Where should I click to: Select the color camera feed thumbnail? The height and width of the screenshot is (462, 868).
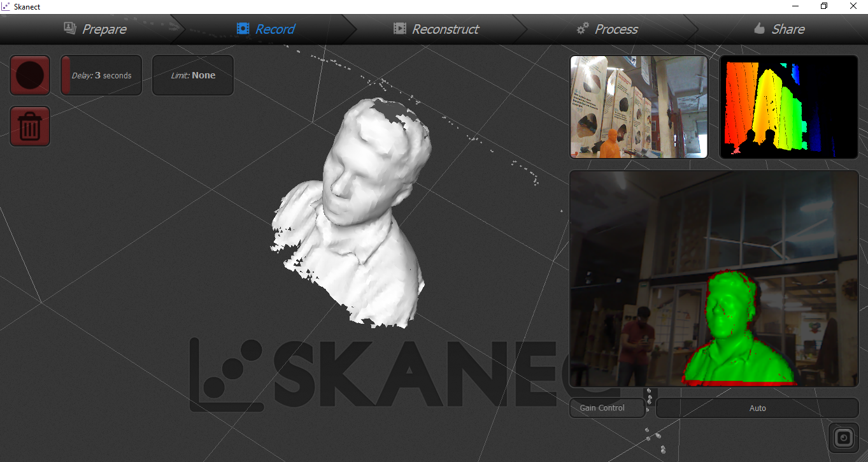639,107
